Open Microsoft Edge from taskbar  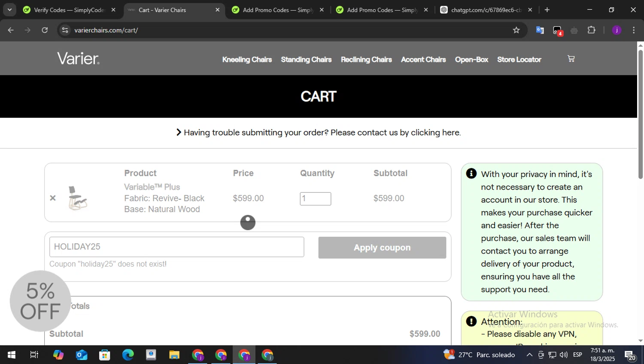coord(128,355)
